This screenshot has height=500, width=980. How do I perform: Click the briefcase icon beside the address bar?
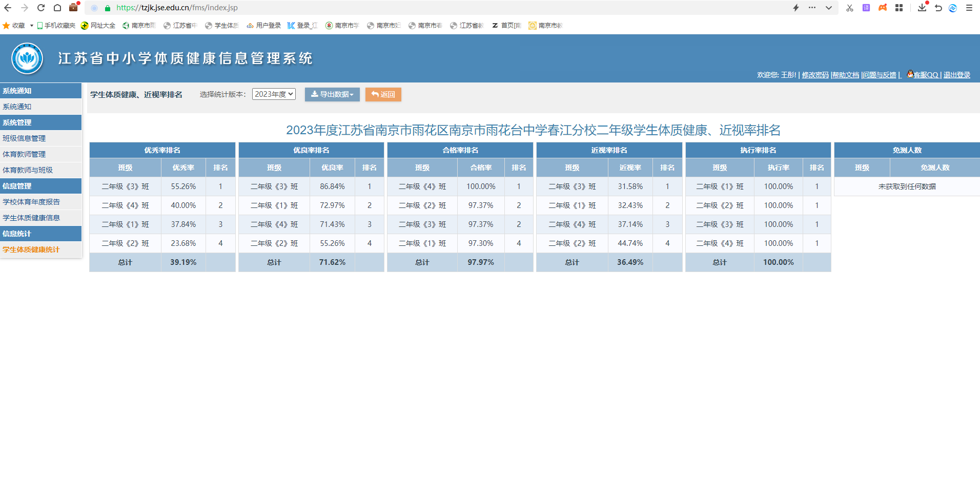(74, 7)
